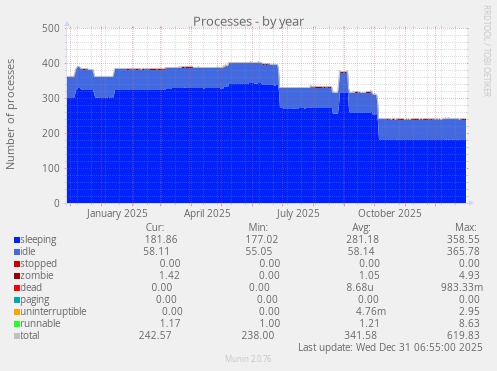Click runnable current value 1.17
The height and width of the screenshot is (371, 497).
coord(170,323)
